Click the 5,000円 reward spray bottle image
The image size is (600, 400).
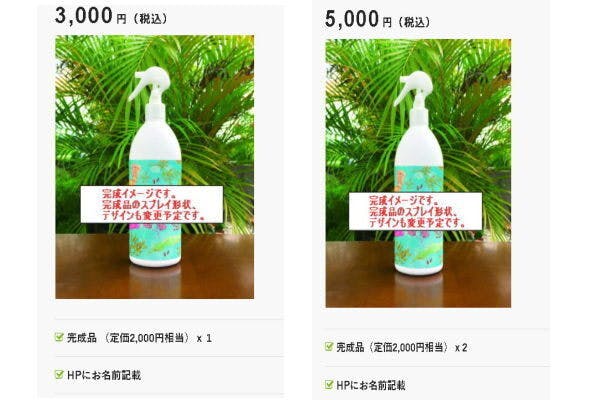(x=418, y=173)
